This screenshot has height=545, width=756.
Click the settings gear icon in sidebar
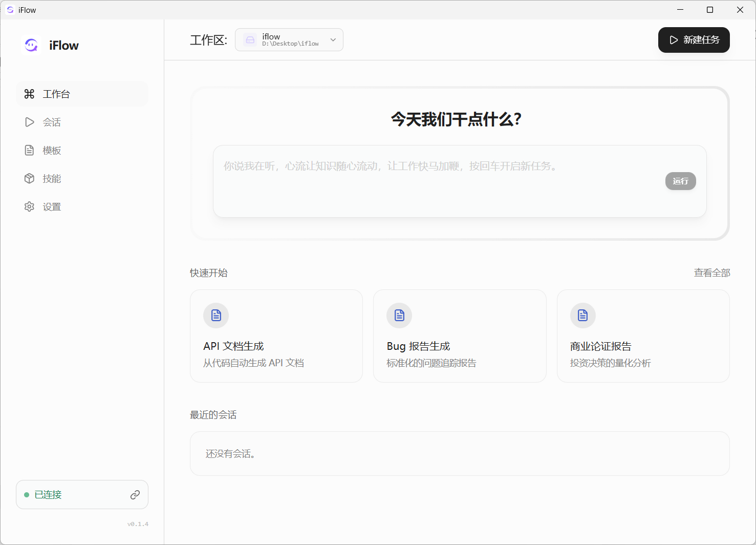(x=30, y=206)
